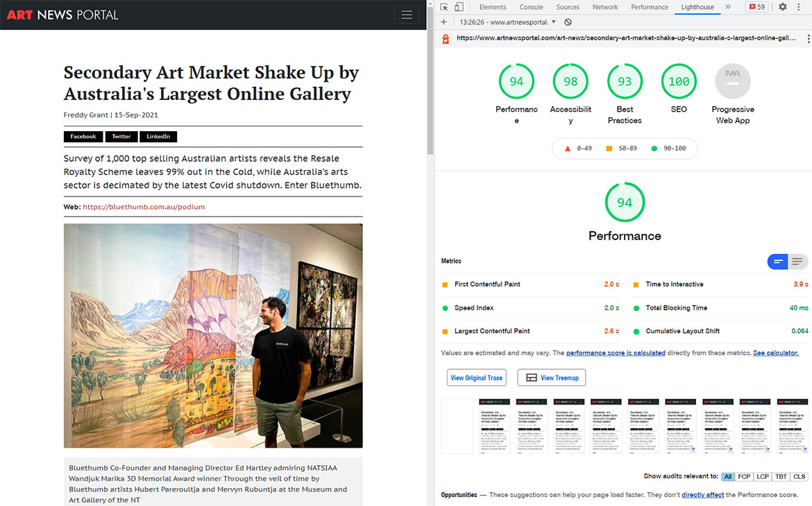Click the plus icon for new Lighthouse report
This screenshot has width=812, height=506.
[x=444, y=22]
